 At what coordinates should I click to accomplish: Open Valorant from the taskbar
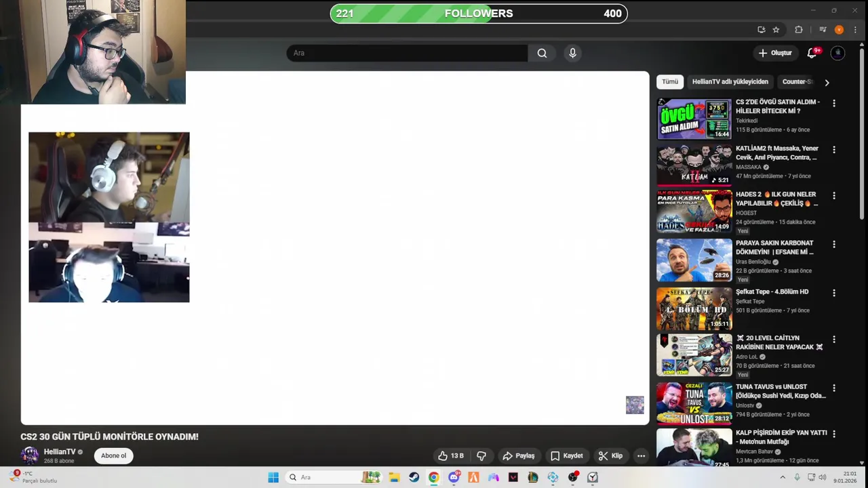click(x=513, y=477)
